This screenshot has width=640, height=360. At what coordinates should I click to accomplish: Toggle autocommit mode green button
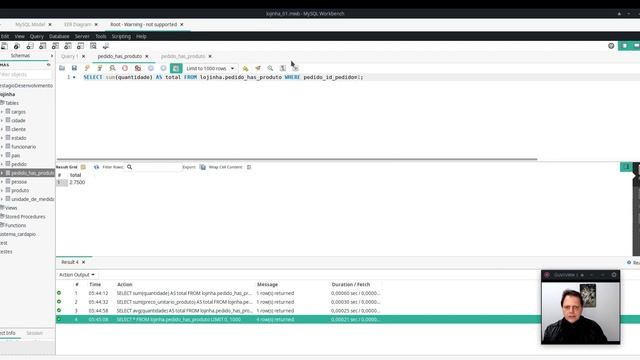(x=176, y=68)
